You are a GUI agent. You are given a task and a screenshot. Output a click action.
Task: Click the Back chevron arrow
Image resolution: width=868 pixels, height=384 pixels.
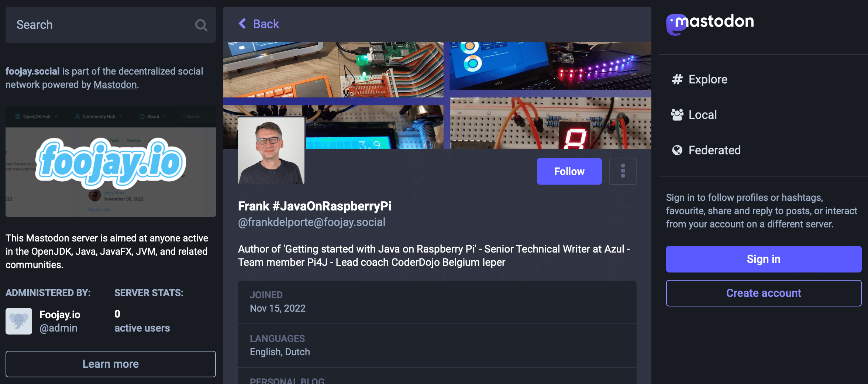(x=242, y=23)
